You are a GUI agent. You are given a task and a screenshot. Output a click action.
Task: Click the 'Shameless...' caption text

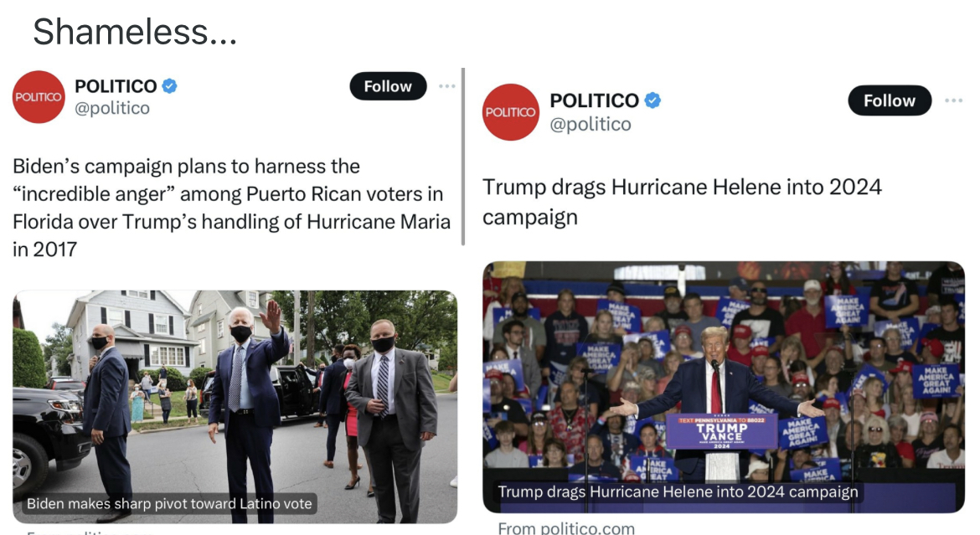pos(135,32)
